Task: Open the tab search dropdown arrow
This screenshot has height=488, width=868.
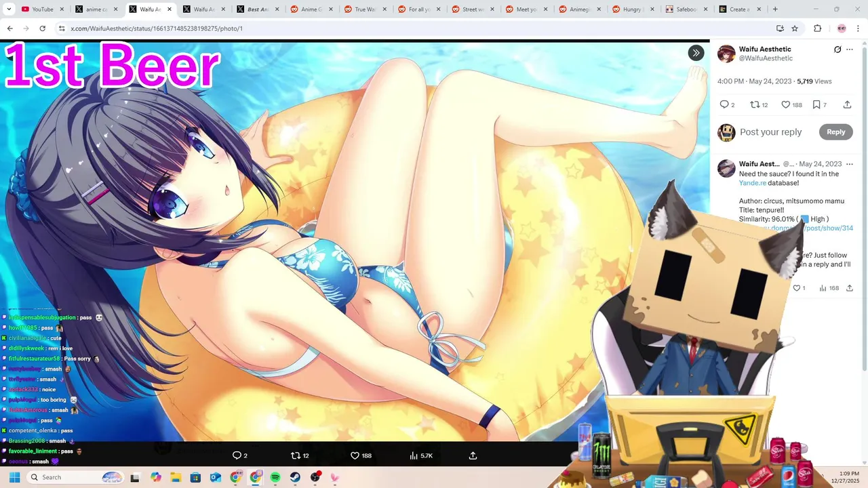Action: coord(9,9)
